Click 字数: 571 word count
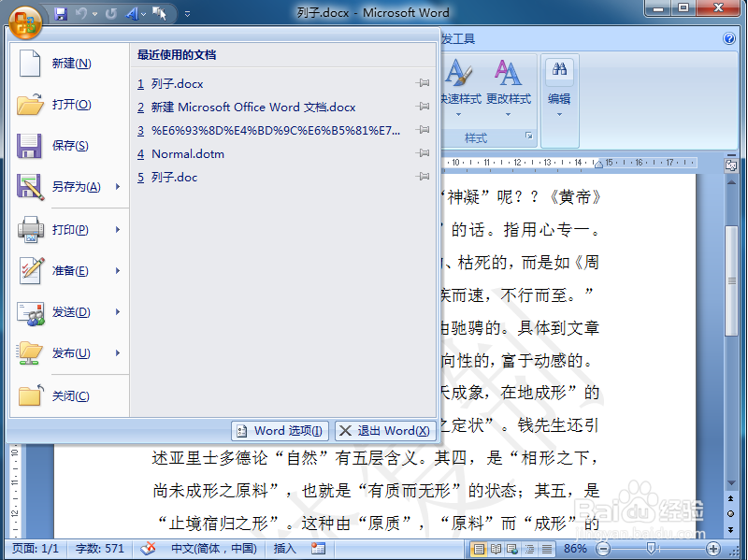Viewport: 748px width, 560px height. point(100,549)
